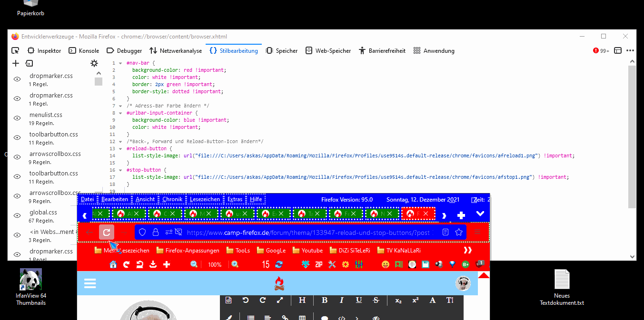The width and height of the screenshot is (644, 320).
Task: Click the import stylesheet icon
Action: [x=30, y=63]
